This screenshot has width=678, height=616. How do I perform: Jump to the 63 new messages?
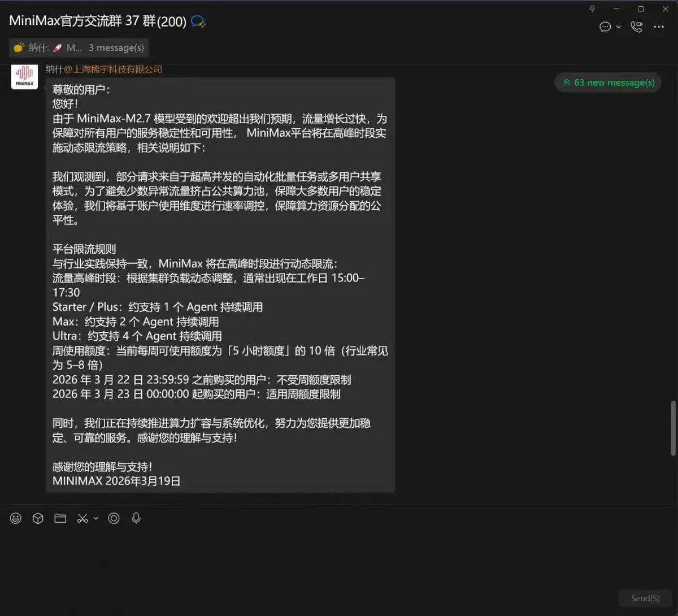coord(608,83)
